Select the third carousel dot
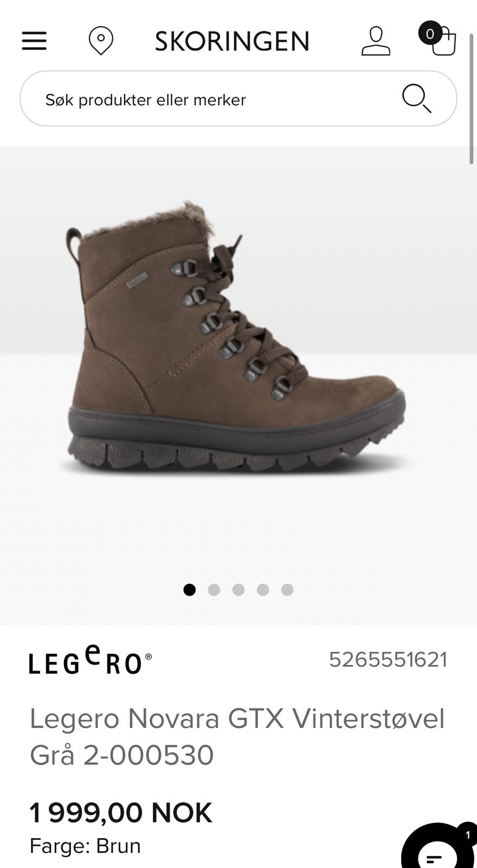The height and width of the screenshot is (868, 477). pyautogui.click(x=238, y=590)
